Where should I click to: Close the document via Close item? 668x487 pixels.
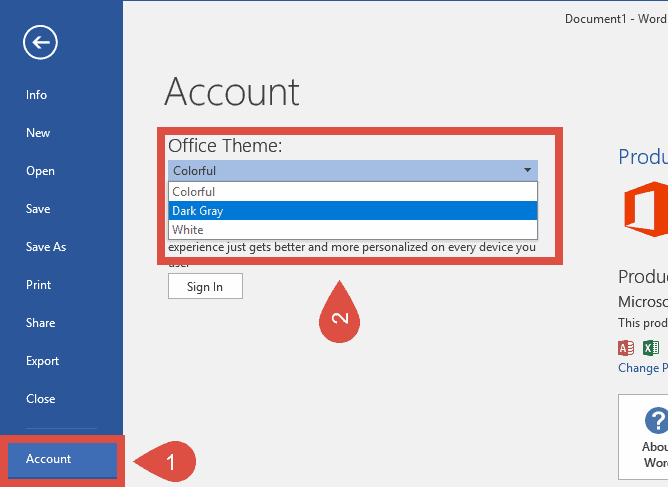click(x=40, y=399)
